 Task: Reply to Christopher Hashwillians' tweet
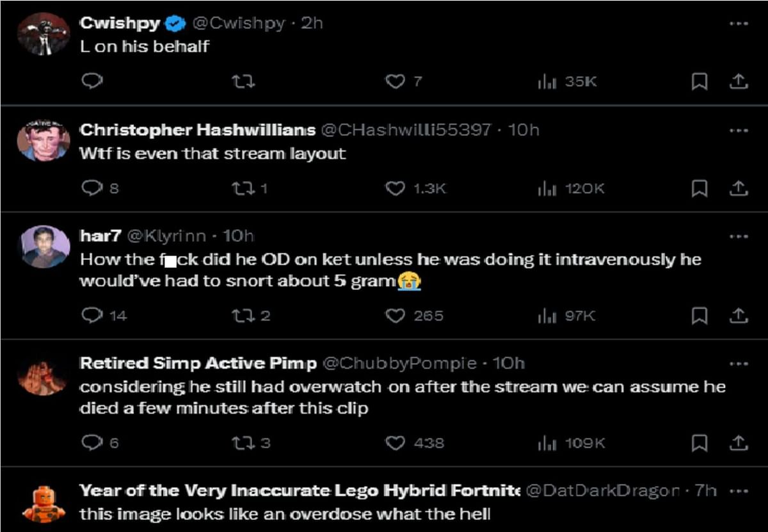93,188
